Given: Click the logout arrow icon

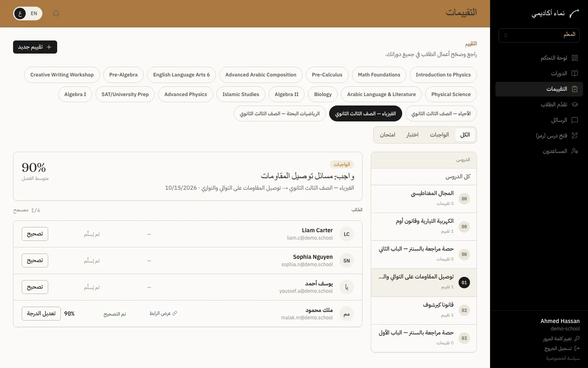Looking at the screenshot, I should (x=577, y=348).
